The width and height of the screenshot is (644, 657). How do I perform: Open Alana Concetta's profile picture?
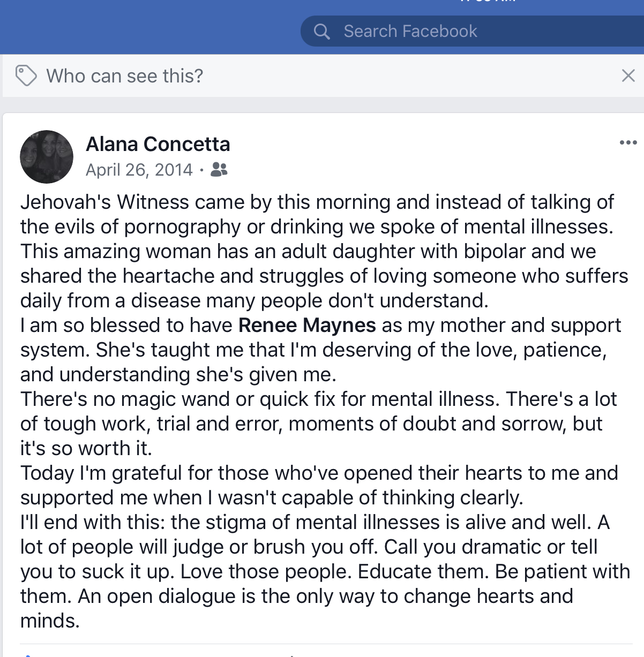pos(47,156)
